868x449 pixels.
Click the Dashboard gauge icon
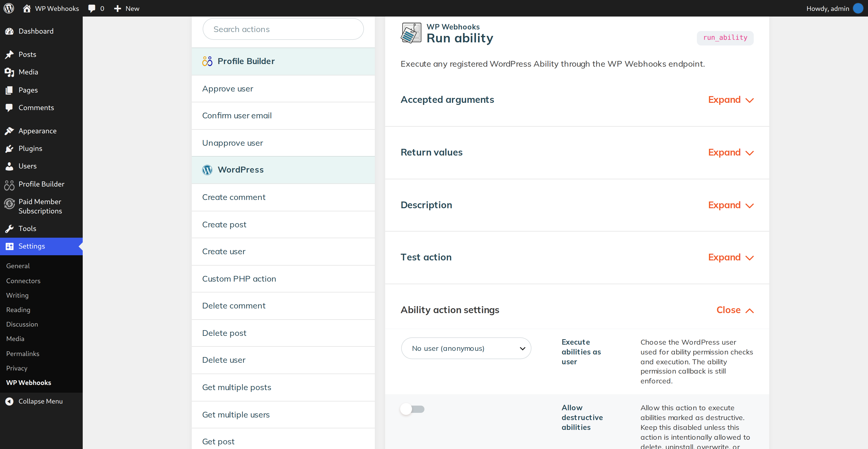9,31
